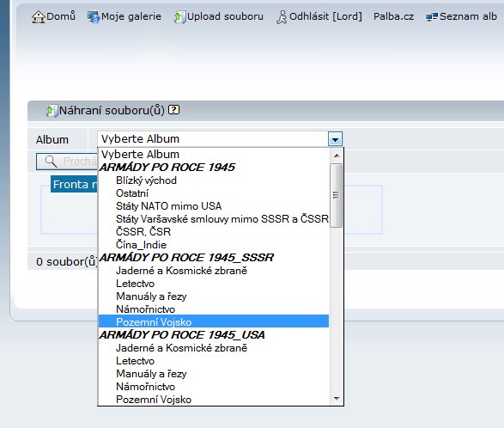Viewport: 504px width, 428px height.
Task: Click the magnifier icon on browse button
Action: pyautogui.click(x=51, y=162)
